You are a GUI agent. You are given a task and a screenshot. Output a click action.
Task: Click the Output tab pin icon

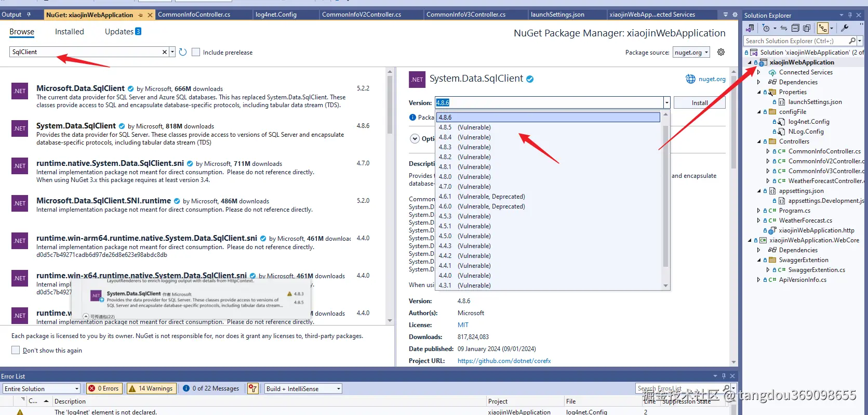(29, 15)
